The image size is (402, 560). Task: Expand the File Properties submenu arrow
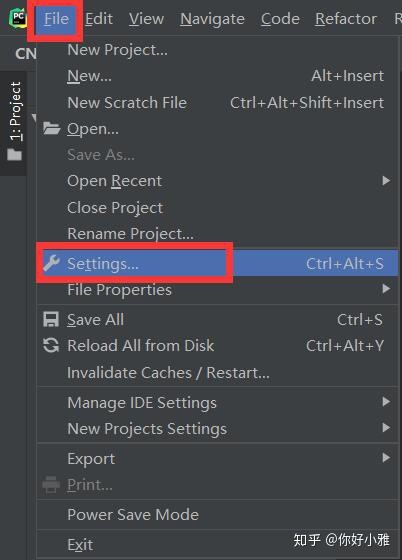pos(386,289)
